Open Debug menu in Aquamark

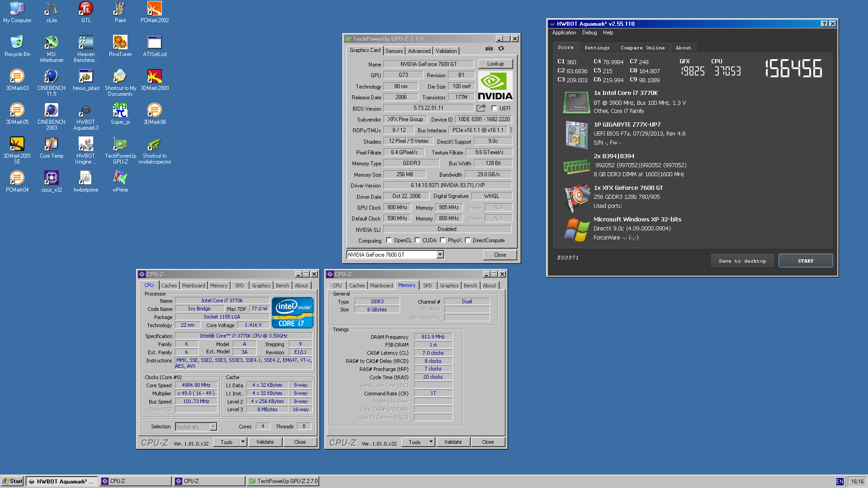(x=589, y=33)
